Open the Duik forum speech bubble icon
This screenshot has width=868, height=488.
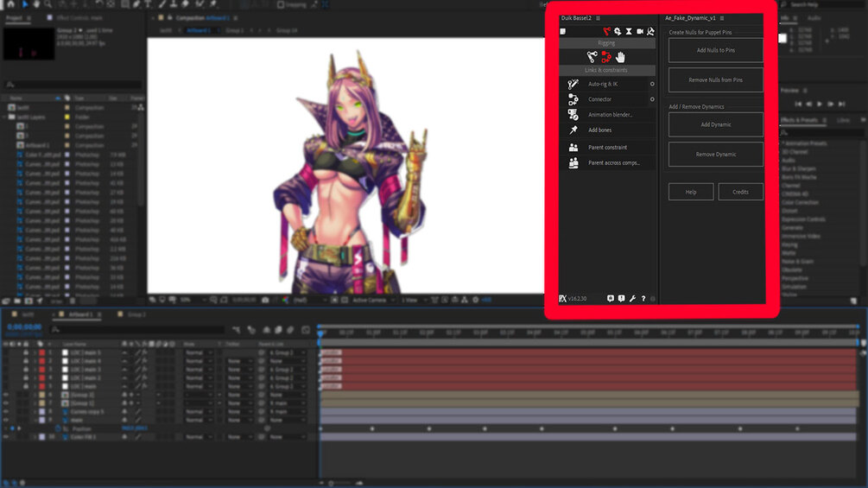(x=610, y=298)
